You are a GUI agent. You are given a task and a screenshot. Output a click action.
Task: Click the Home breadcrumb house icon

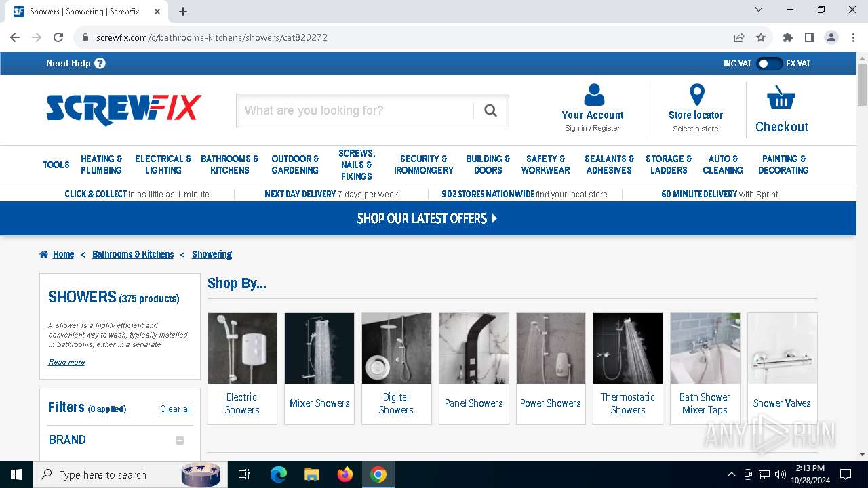[x=43, y=254]
